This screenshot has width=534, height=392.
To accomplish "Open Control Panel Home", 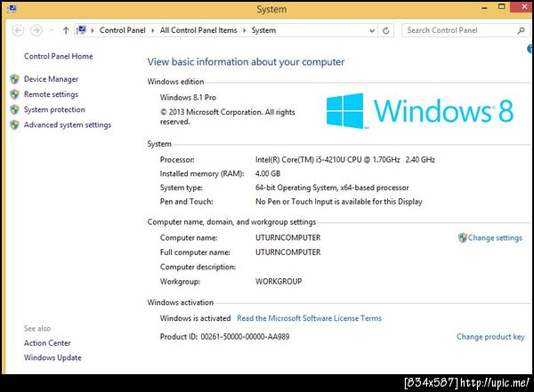I will tap(58, 56).
